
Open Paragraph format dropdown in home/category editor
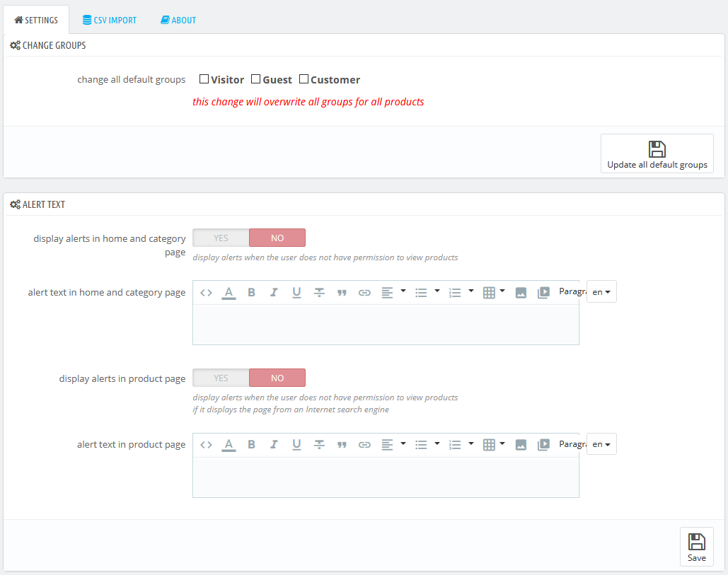(572, 291)
